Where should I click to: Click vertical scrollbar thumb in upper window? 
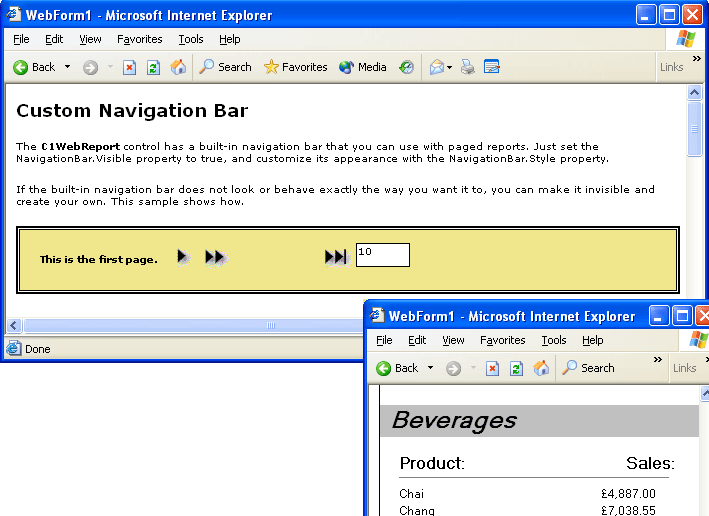tap(695, 129)
